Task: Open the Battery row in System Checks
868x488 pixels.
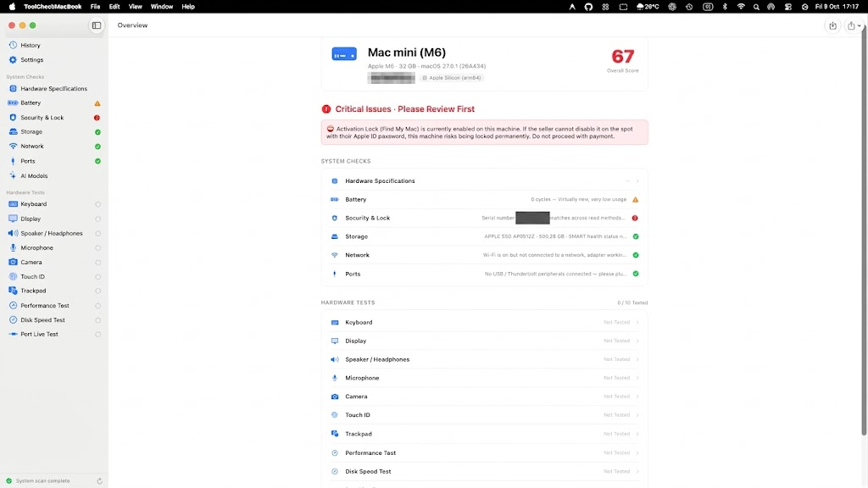Action: pyautogui.click(x=484, y=199)
